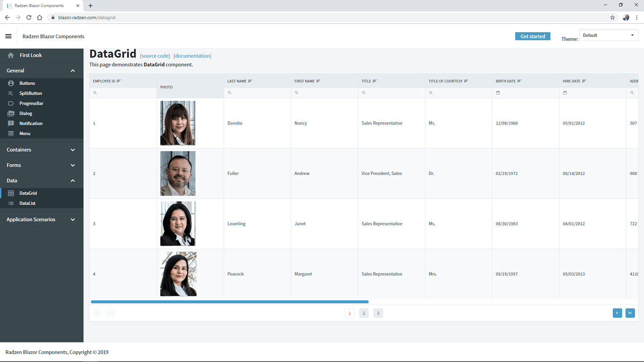Click the horizontal grid scrollbar
The image size is (644, 362).
tap(230, 302)
